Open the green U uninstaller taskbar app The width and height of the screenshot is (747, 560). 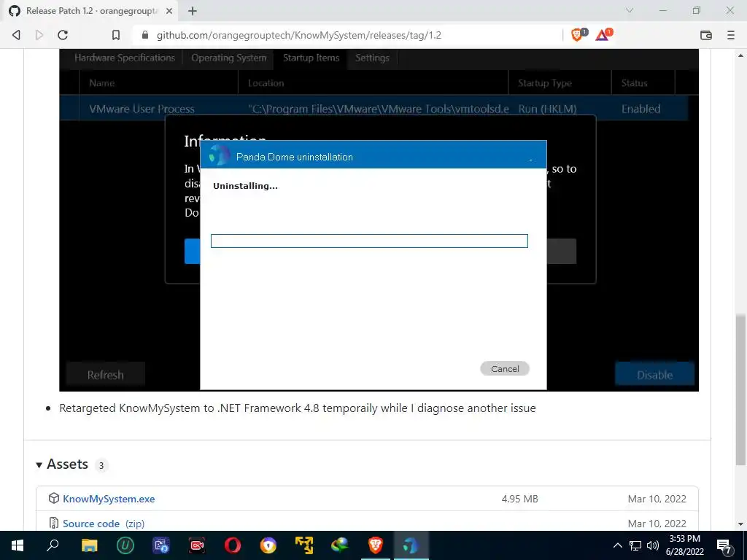[x=125, y=545]
